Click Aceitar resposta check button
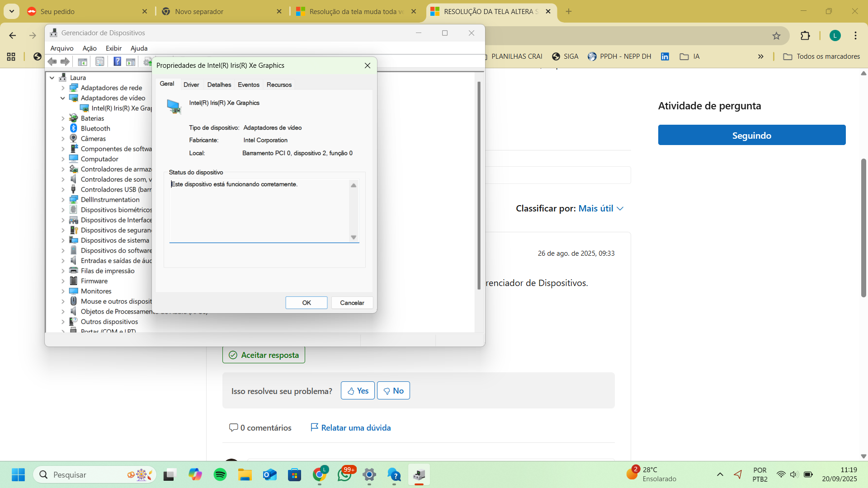The width and height of the screenshot is (868, 488). (x=264, y=355)
